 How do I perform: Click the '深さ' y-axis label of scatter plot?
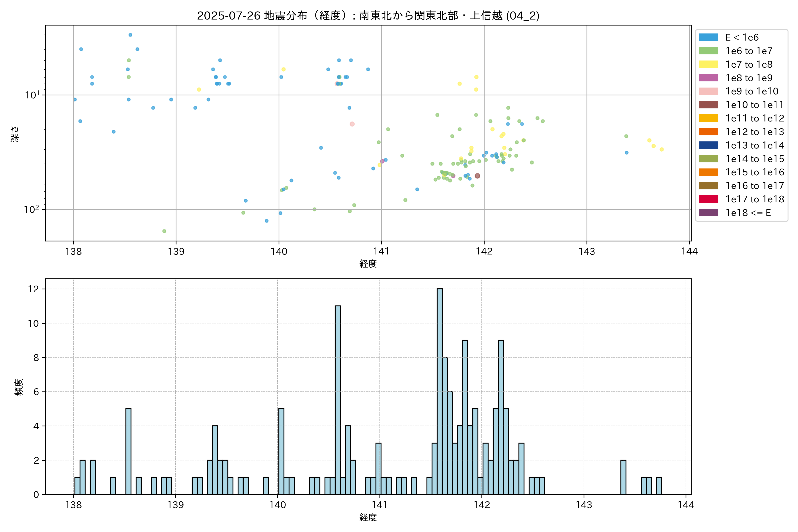tap(15, 134)
